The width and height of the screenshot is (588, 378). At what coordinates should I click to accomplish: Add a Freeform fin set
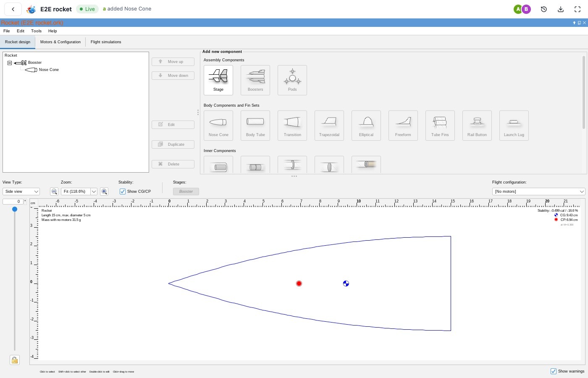pyautogui.click(x=403, y=126)
